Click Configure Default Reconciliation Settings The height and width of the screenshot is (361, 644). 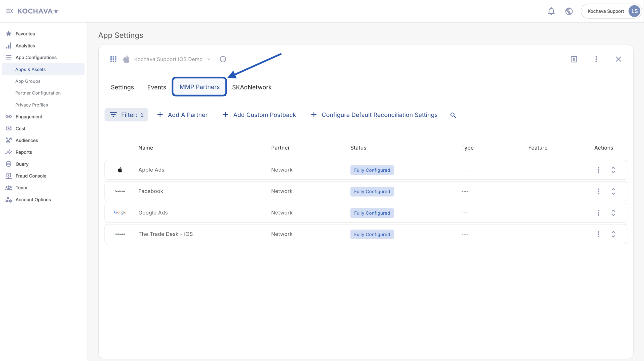(x=374, y=115)
